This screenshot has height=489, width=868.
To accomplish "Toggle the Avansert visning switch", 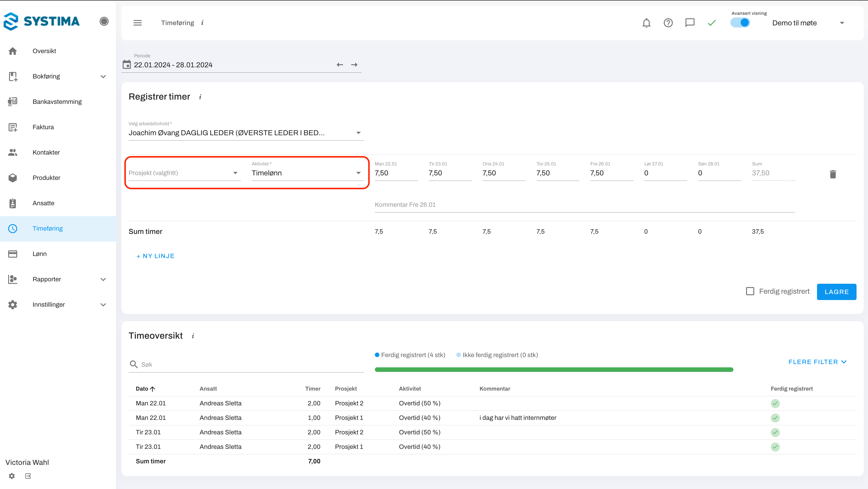I will click(x=740, y=23).
